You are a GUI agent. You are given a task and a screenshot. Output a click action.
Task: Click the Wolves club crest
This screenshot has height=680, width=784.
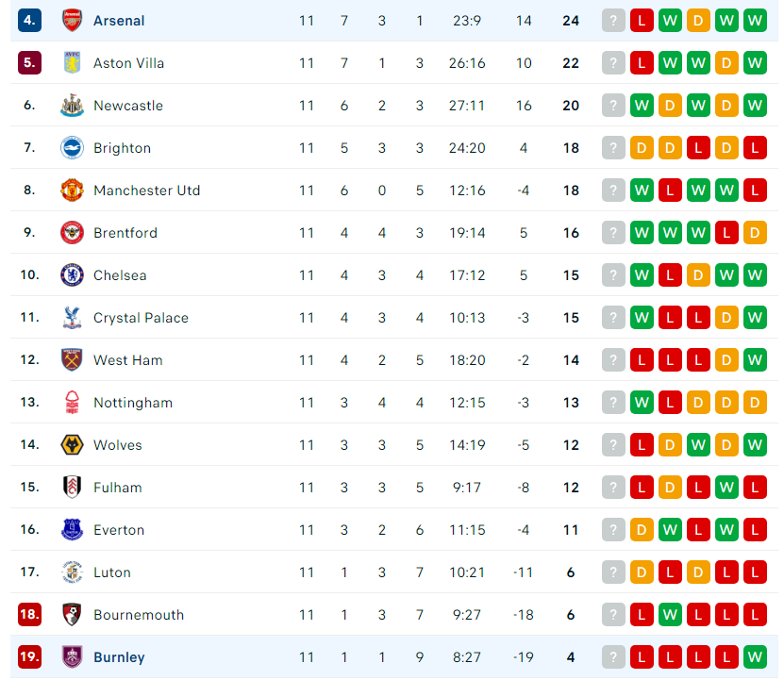coord(72,445)
